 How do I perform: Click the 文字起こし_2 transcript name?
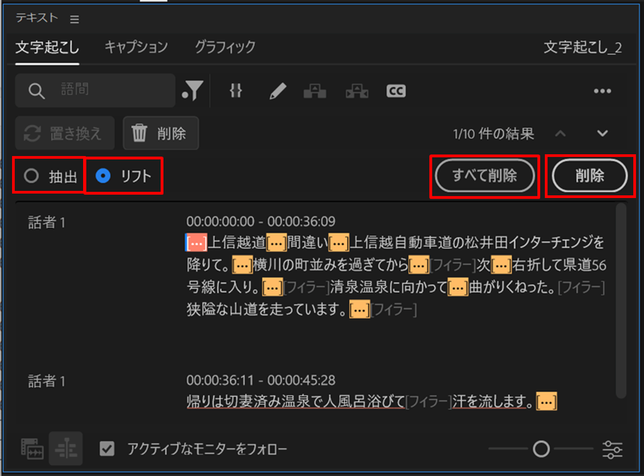click(x=583, y=48)
